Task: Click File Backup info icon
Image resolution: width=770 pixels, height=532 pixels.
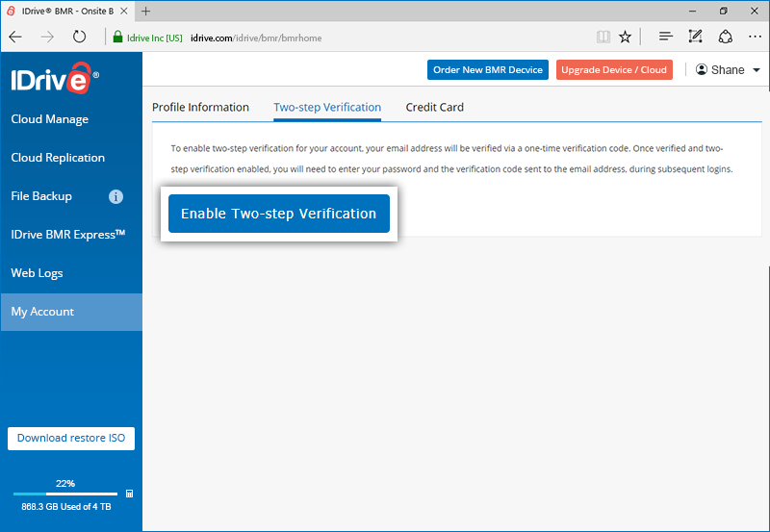Action: (x=115, y=197)
